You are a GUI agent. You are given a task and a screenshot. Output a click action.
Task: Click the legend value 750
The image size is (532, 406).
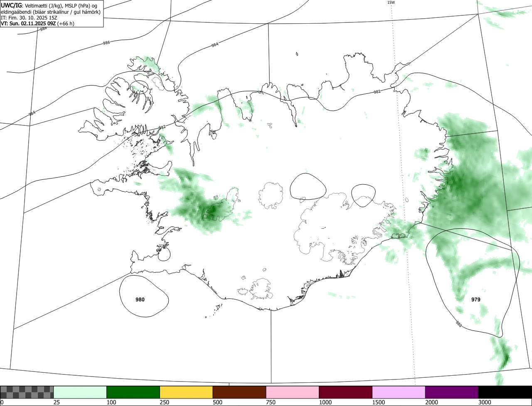point(271,402)
